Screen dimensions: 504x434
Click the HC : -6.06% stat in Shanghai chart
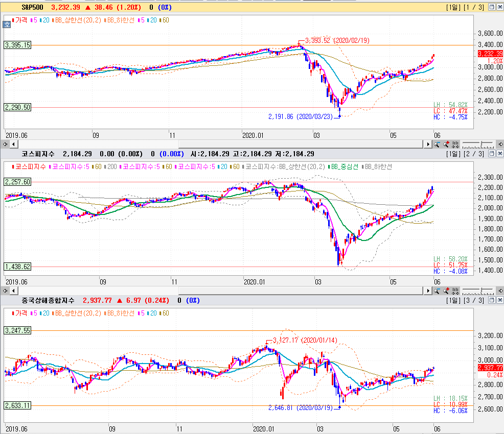tap(450, 411)
